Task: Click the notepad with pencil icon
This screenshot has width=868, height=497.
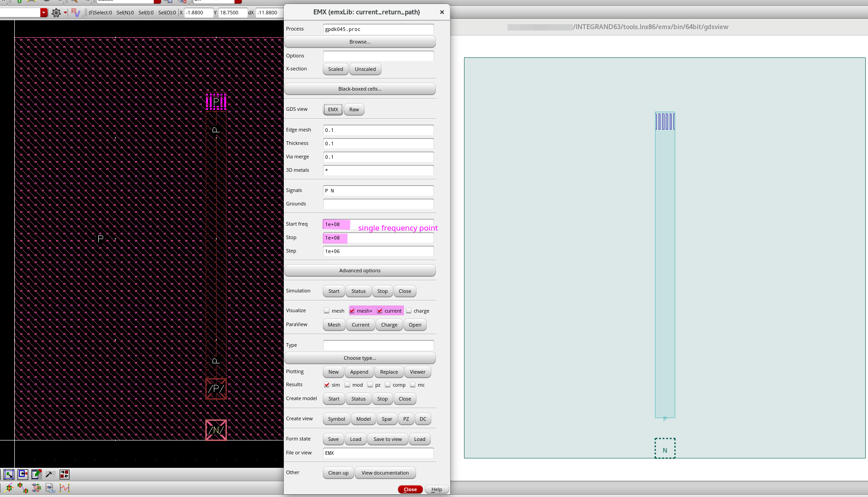Action: (36, 474)
